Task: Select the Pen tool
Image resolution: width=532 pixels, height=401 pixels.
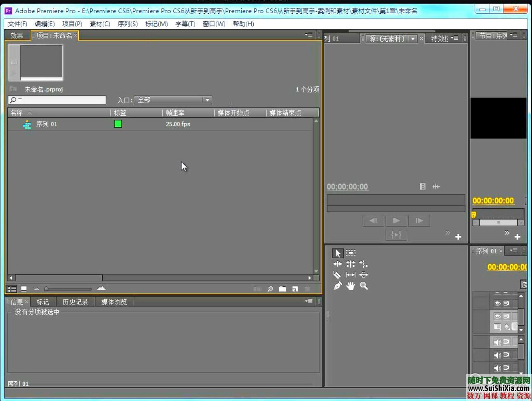Action: pyautogui.click(x=337, y=286)
